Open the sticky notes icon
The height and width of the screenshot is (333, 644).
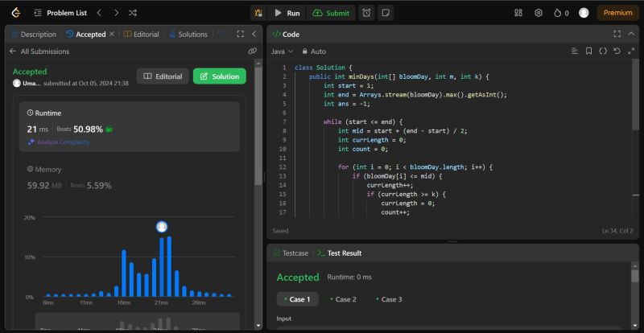coord(386,13)
